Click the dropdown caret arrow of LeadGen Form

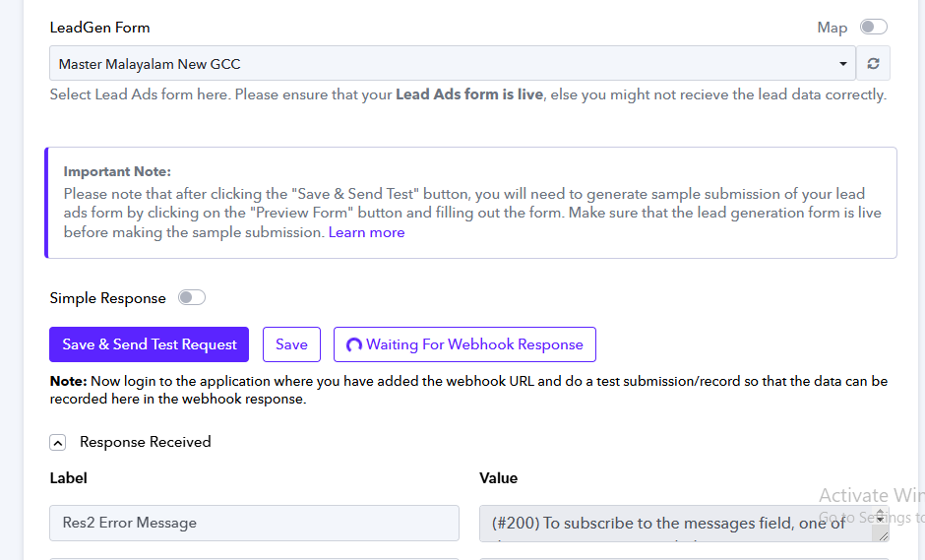tap(843, 64)
